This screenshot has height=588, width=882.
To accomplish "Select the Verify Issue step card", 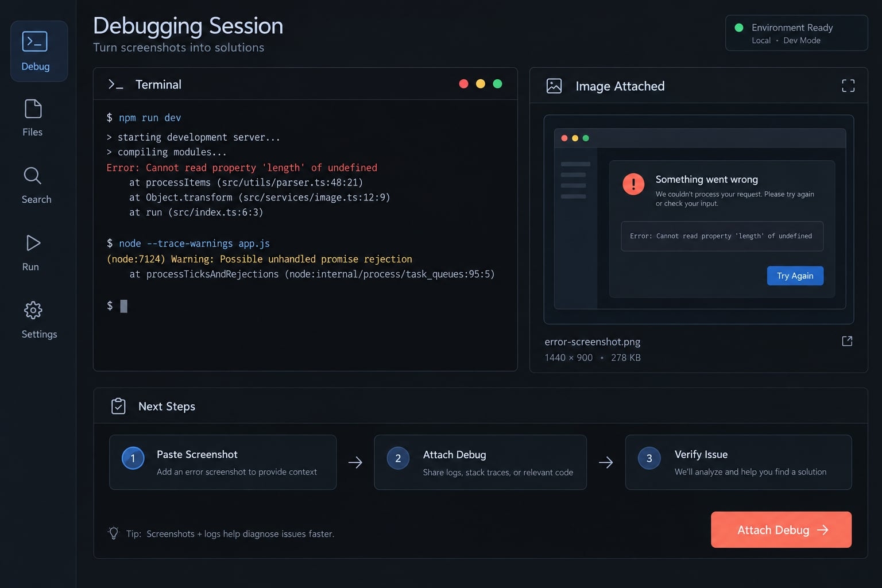I will pyautogui.click(x=738, y=462).
